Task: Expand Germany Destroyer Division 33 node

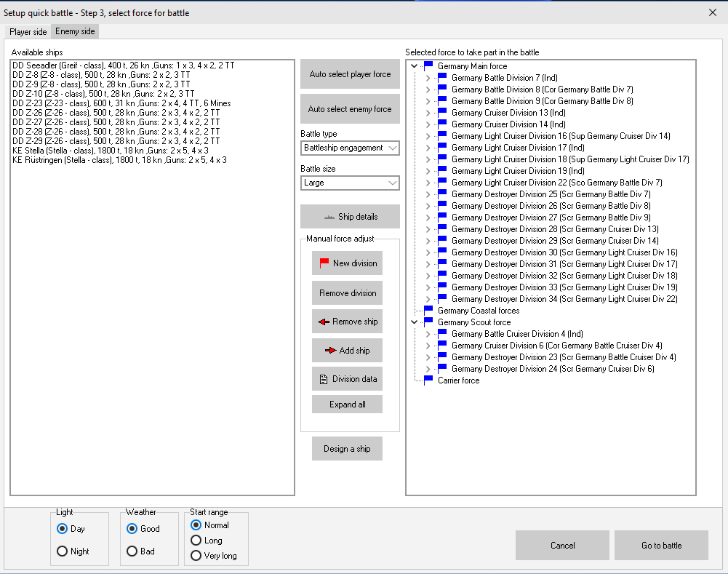Action: click(x=428, y=287)
